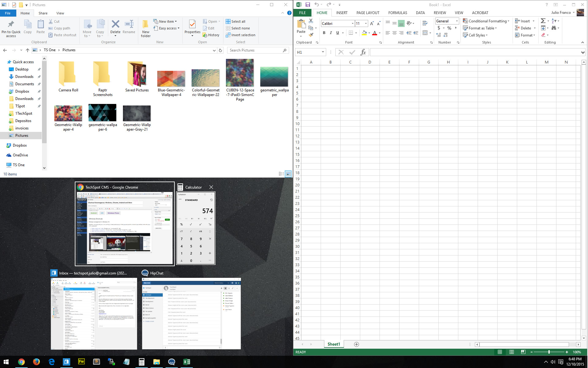Click Invert selection in File Explorer
This screenshot has height=368, width=588.
point(240,35)
